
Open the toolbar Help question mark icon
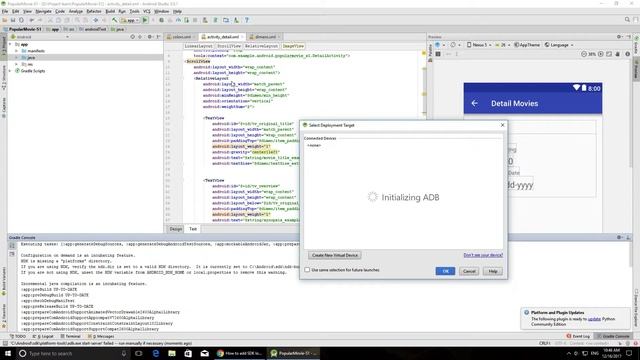pos(247,20)
